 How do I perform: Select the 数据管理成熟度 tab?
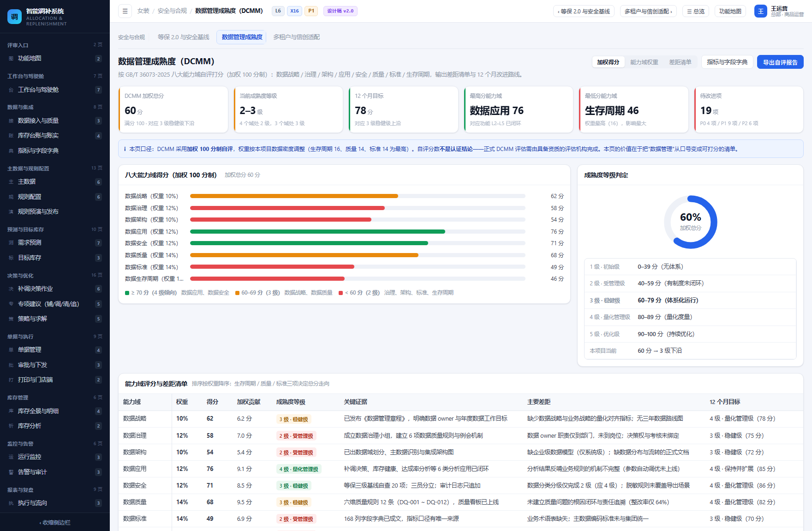[242, 37]
